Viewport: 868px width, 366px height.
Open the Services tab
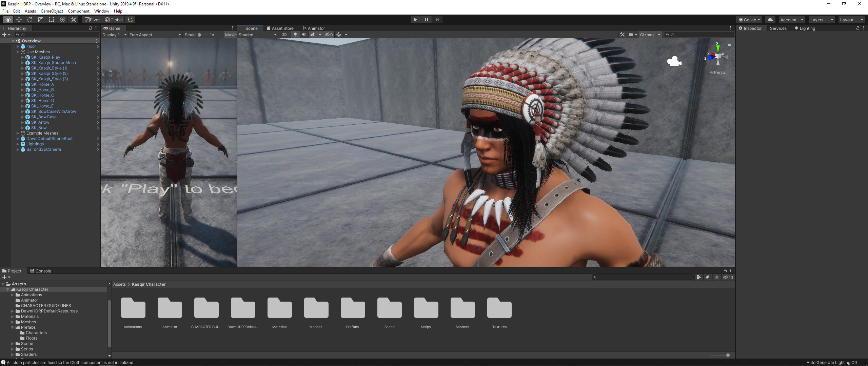click(x=778, y=28)
